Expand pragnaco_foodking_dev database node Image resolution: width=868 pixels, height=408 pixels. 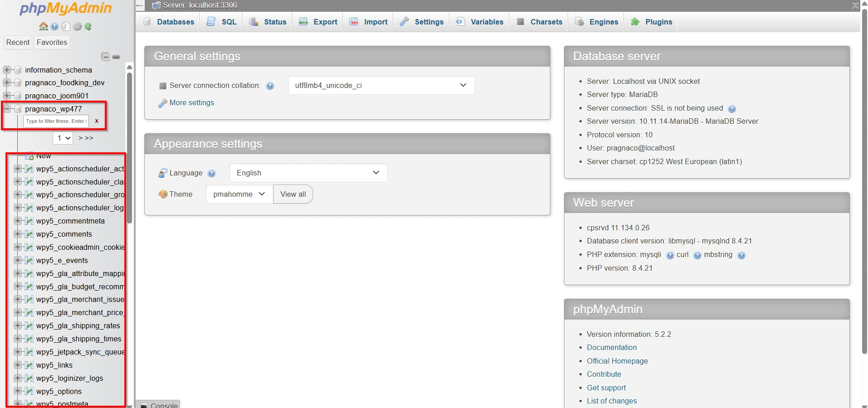7,83
